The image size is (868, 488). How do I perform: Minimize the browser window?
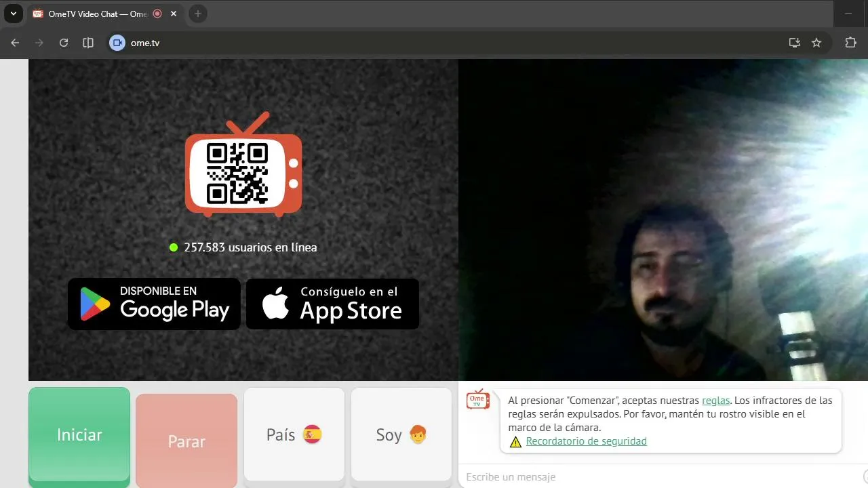tap(848, 14)
